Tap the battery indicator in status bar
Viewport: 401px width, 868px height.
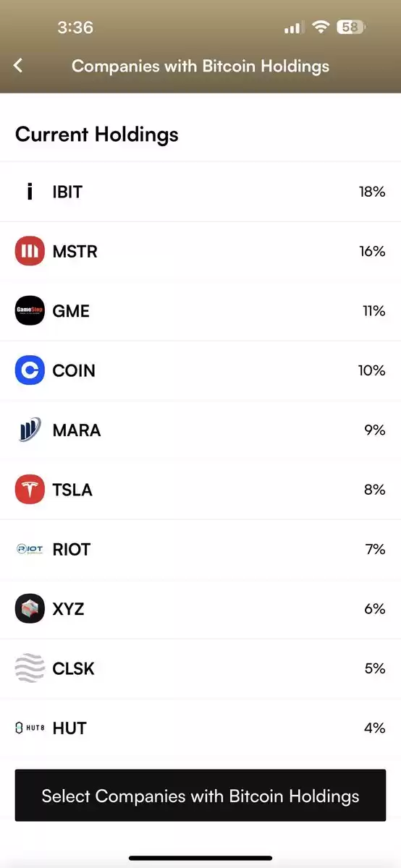point(351,27)
